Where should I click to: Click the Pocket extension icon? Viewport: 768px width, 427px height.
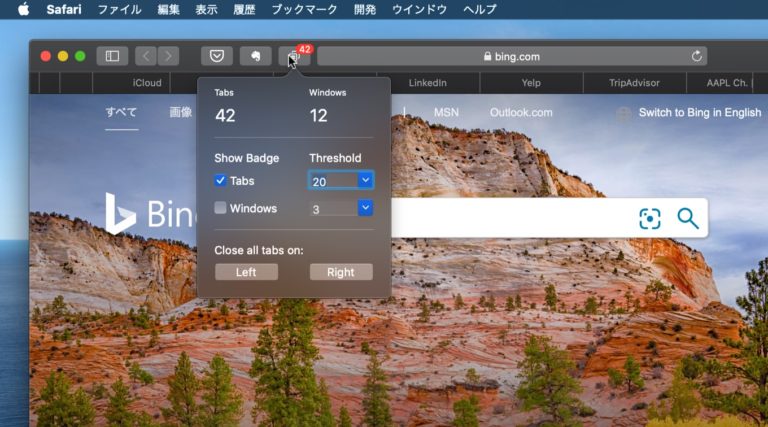(x=217, y=56)
